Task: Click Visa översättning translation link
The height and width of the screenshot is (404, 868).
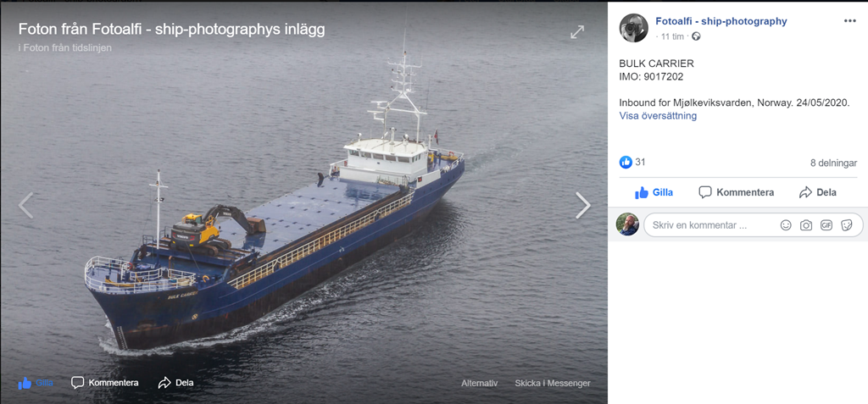Action: 658,116
